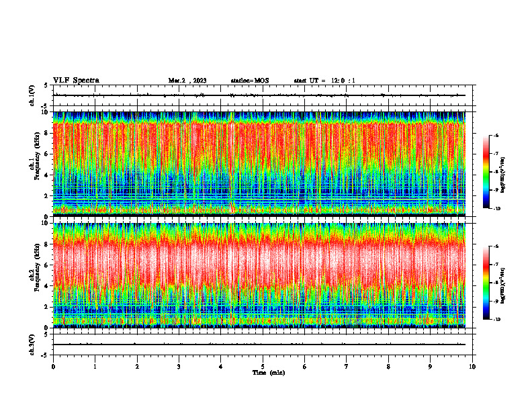Click time axis tick label "9"
The height and width of the screenshot is (411, 532).
(430, 367)
